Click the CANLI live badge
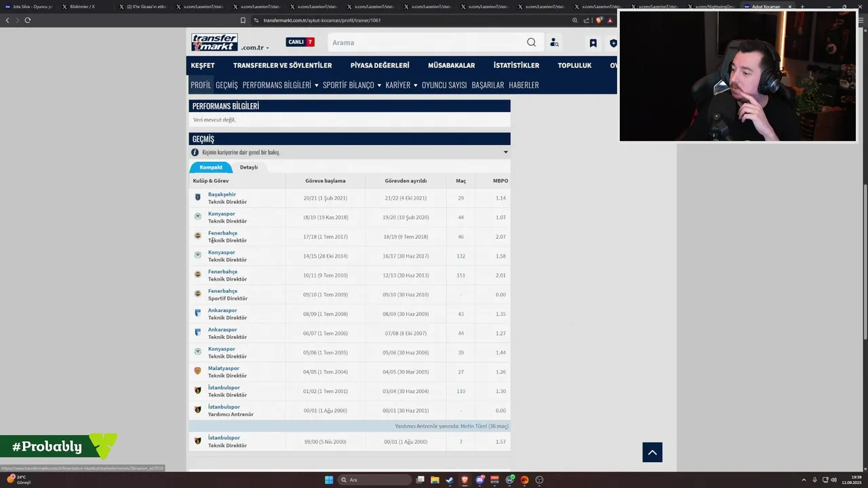This screenshot has height=488, width=868. click(x=300, y=42)
